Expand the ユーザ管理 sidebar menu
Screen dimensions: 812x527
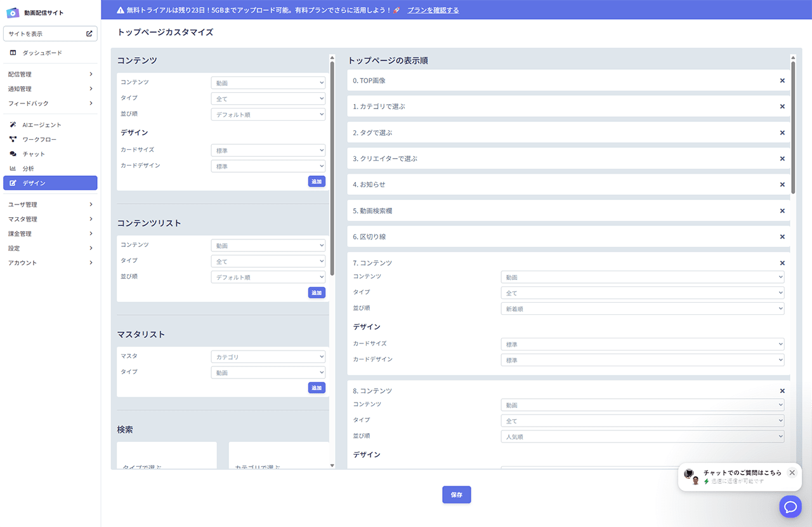coord(50,204)
